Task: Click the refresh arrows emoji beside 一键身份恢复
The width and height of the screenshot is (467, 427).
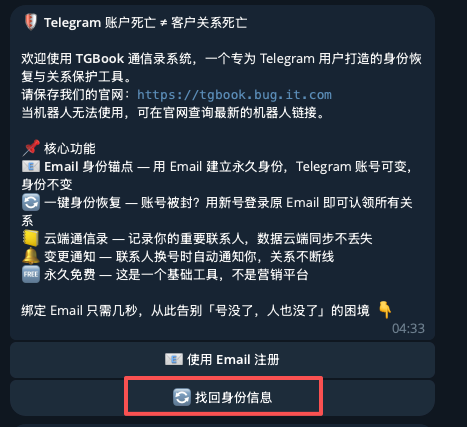Action: coord(31,202)
